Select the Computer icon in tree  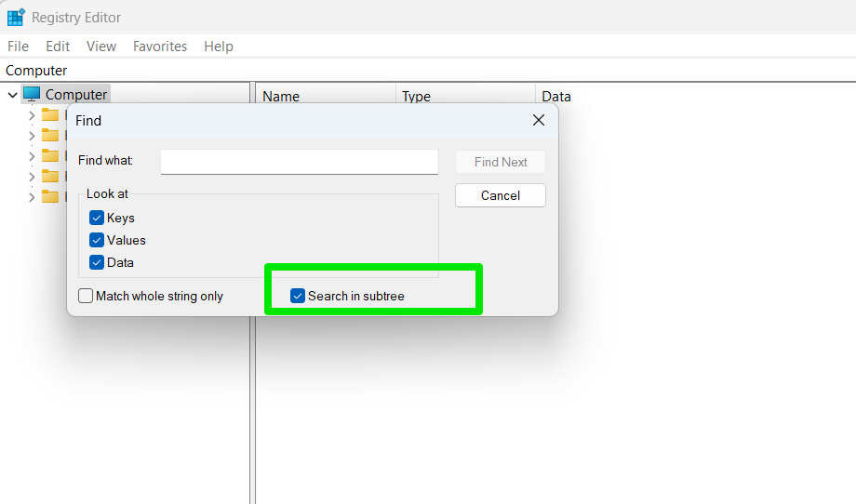pos(32,94)
